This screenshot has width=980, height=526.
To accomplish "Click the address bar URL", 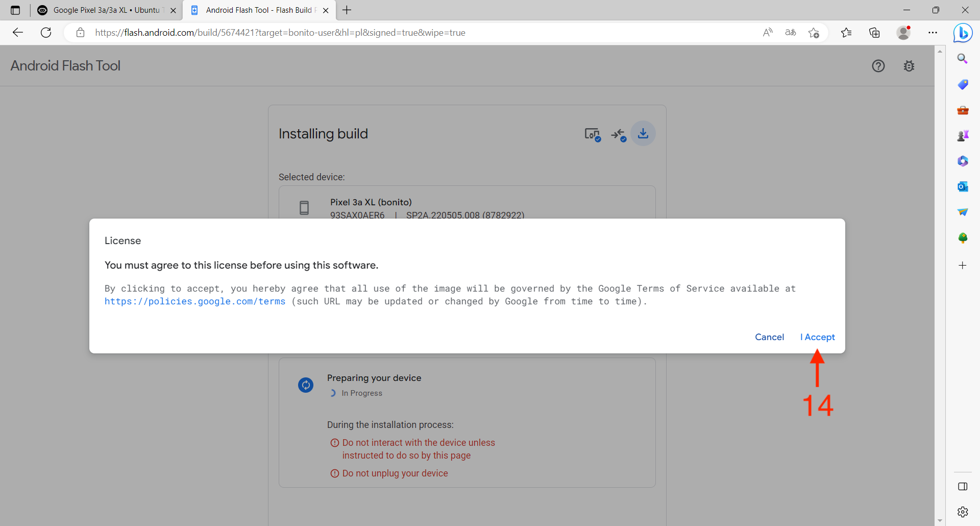I will tap(280, 33).
